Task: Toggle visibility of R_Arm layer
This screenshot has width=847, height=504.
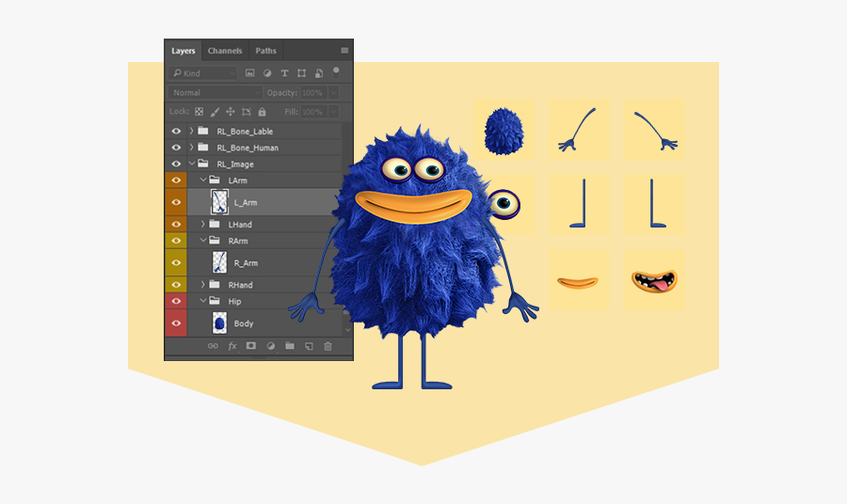Action: pos(176,262)
